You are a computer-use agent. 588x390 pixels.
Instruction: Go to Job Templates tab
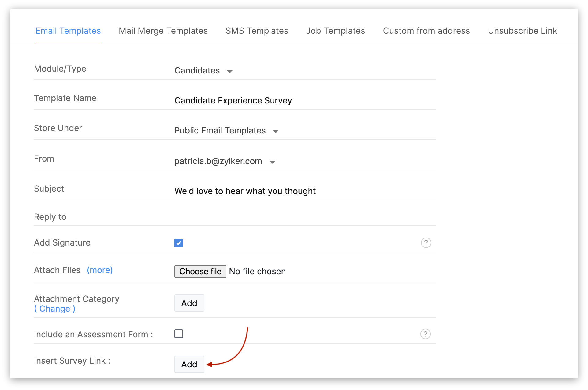[x=335, y=31]
